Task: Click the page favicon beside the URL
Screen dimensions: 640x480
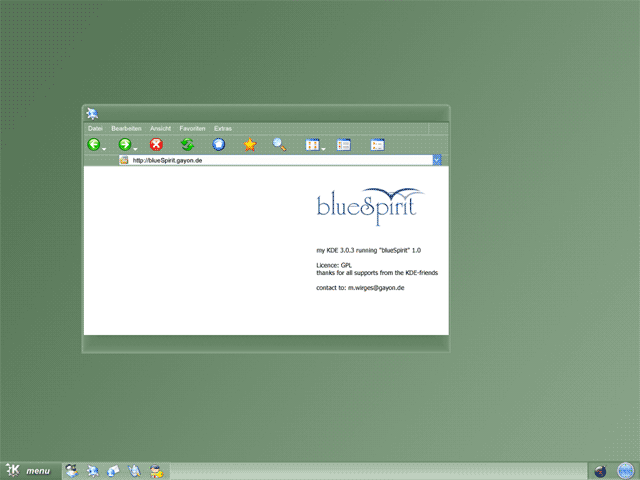Action: (x=124, y=160)
